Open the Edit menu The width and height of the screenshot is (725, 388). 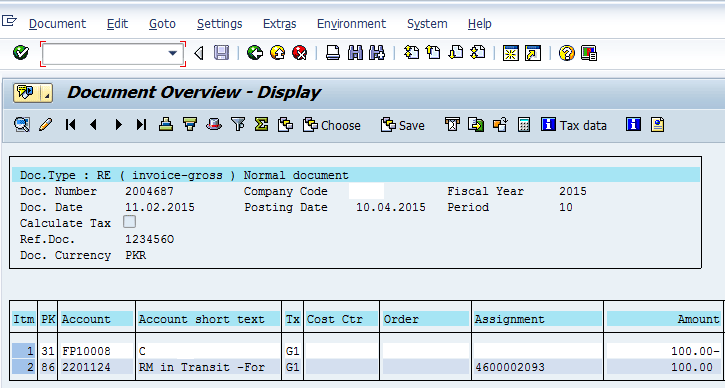click(x=117, y=24)
